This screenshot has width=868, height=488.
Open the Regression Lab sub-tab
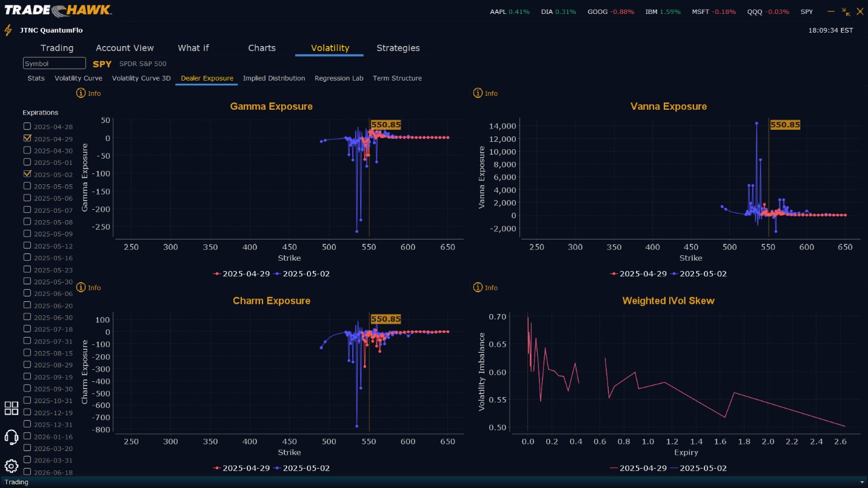[x=339, y=78]
